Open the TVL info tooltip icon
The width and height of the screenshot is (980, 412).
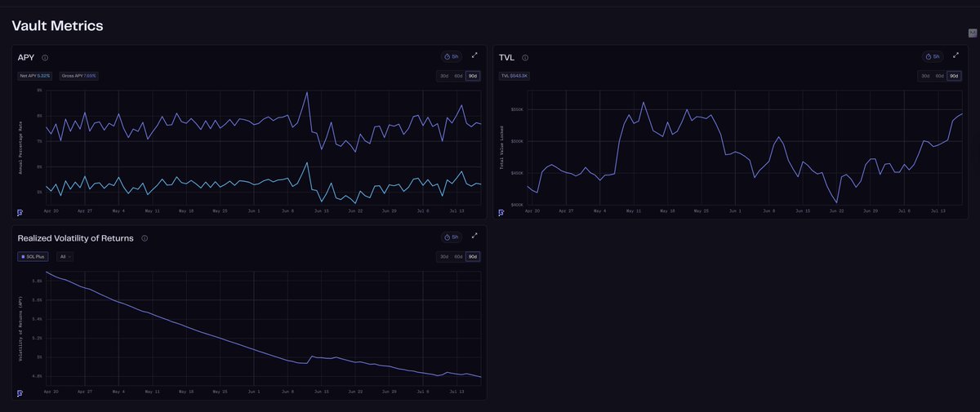[x=525, y=58]
